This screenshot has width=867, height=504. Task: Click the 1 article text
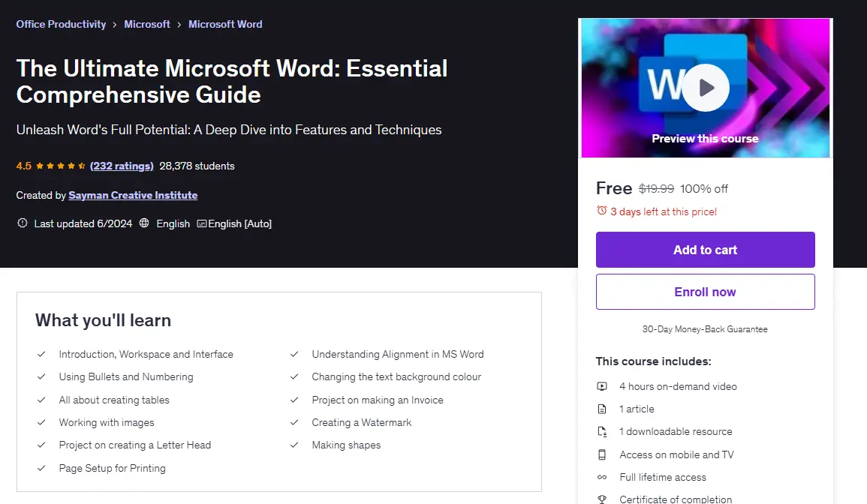(637, 409)
